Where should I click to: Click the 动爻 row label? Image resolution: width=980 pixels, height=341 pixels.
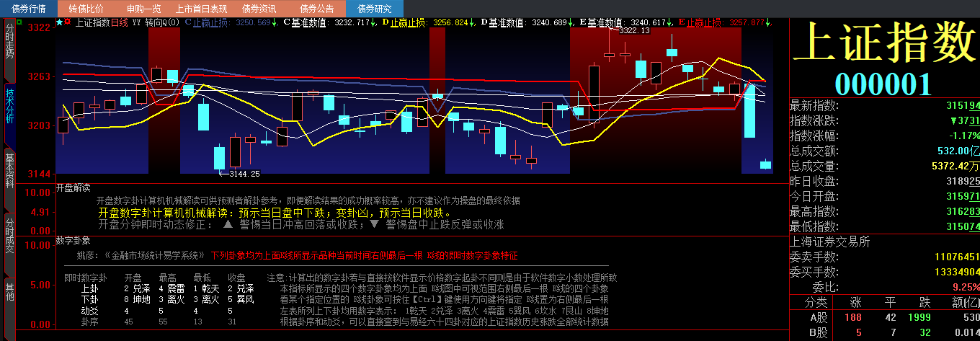pos(90,310)
